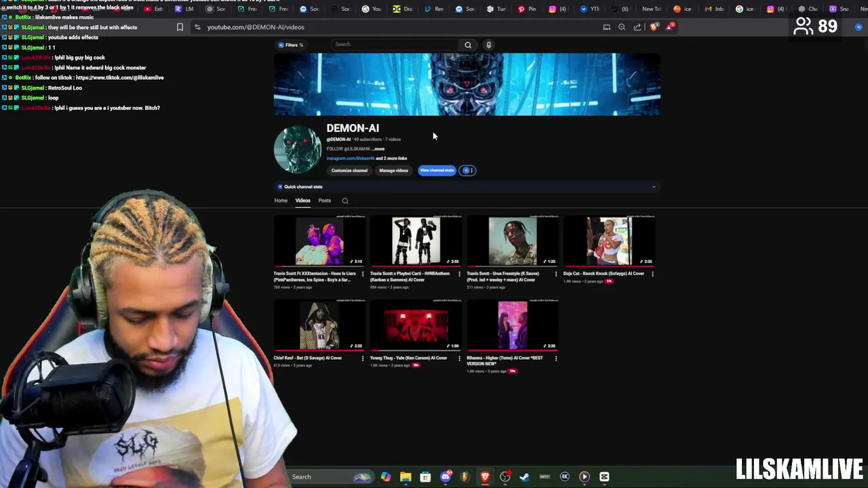Click the 'Travis Scott - Urus Freestyle' title
This screenshot has height=488, width=868.
[x=504, y=277]
